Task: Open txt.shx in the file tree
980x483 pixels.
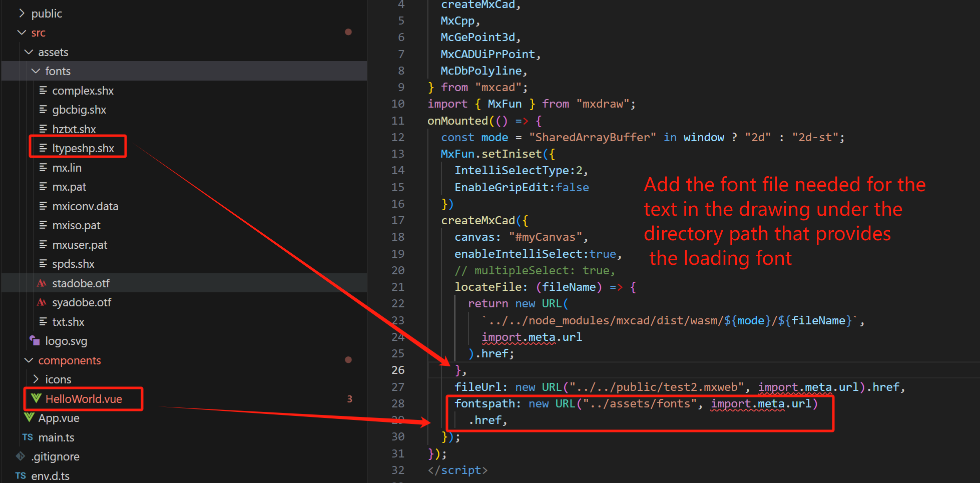Action: pyautogui.click(x=68, y=322)
